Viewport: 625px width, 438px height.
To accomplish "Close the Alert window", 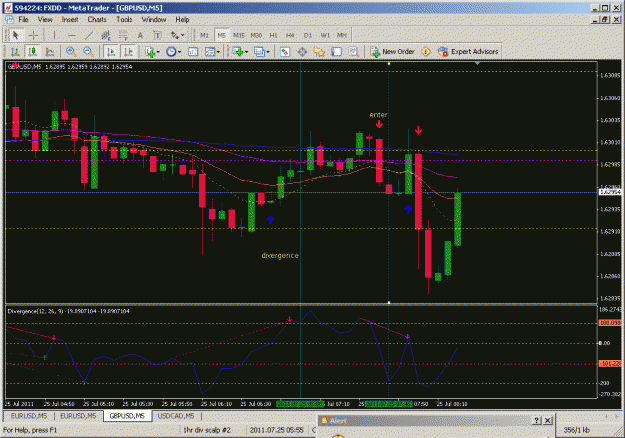I will click(x=548, y=420).
